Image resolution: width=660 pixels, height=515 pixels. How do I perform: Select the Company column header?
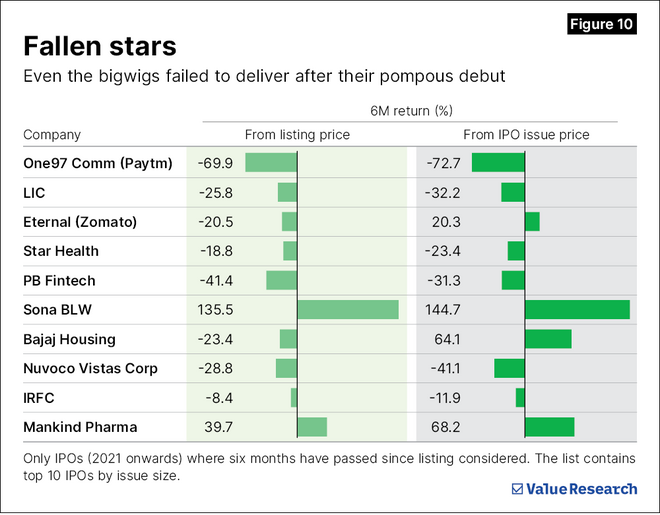(x=52, y=135)
